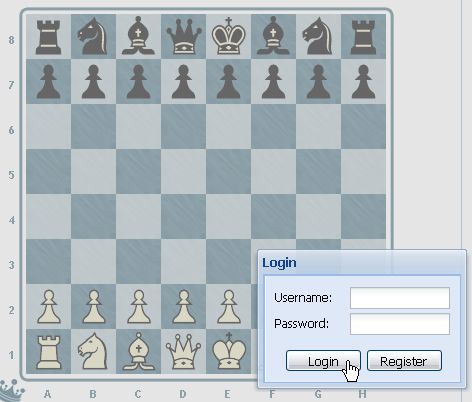Select the white king on E1
The height and width of the screenshot is (402, 472).
click(229, 351)
